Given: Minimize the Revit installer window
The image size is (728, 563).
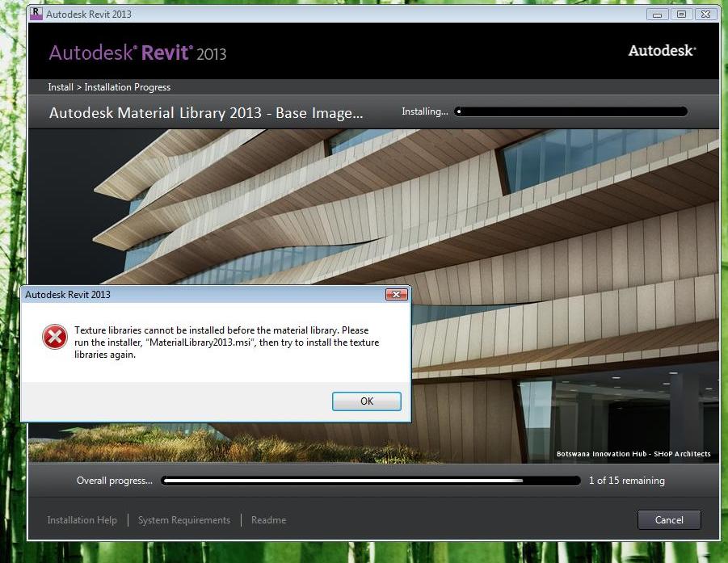Looking at the screenshot, I should [658, 15].
